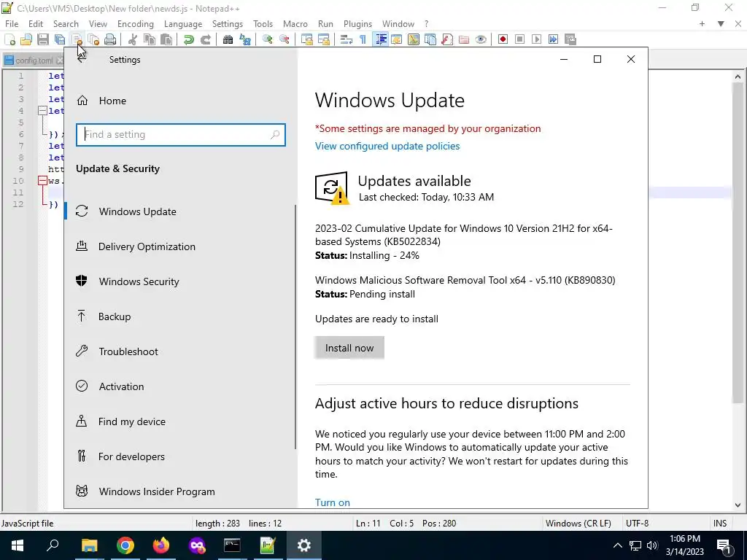Zoom in using the toolbar magnifier
This screenshot has height=560, width=747.
pos(267,39)
